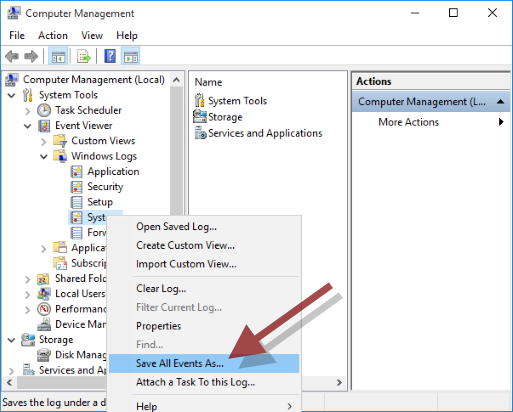Select the Security log tree item
The image size is (513, 412).
click(105, 187)
